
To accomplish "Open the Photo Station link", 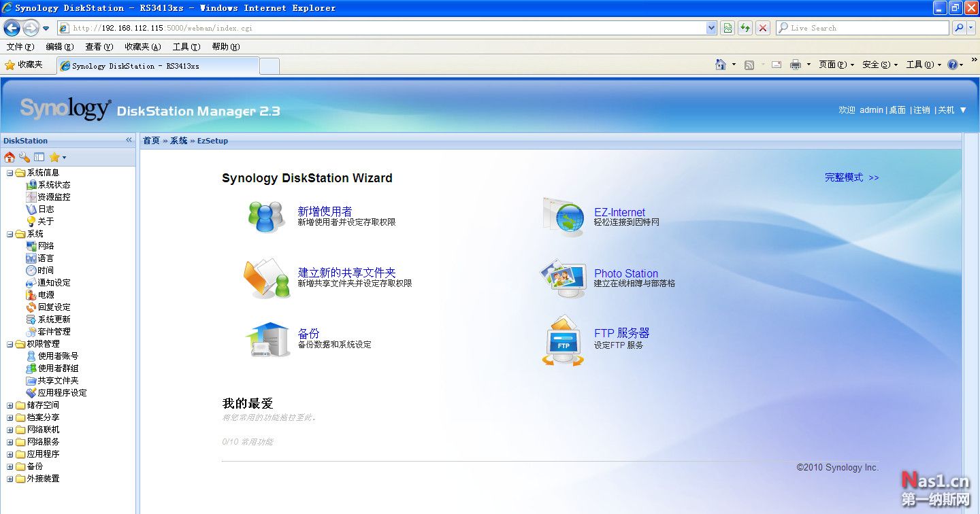I will (626, 273).
